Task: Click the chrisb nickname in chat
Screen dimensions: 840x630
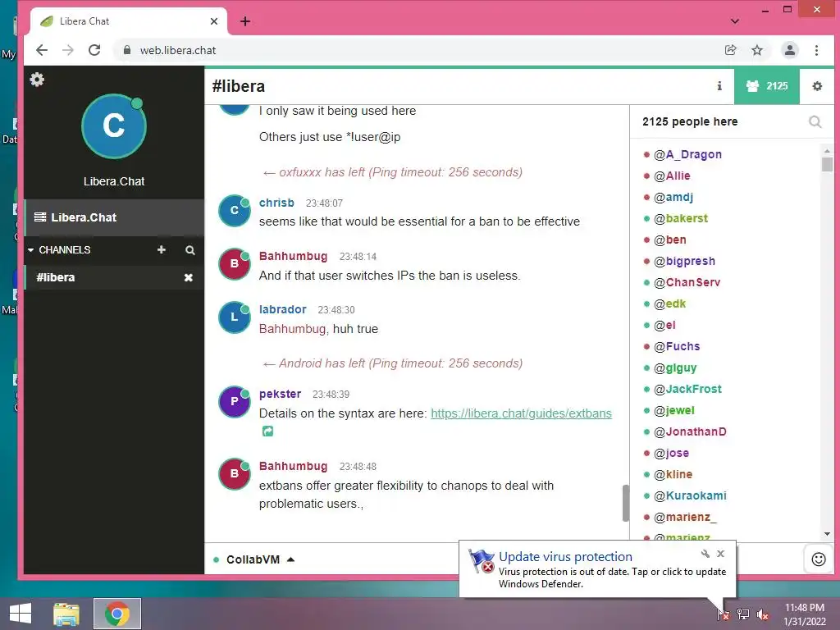Action: click(x=276, y=203)
